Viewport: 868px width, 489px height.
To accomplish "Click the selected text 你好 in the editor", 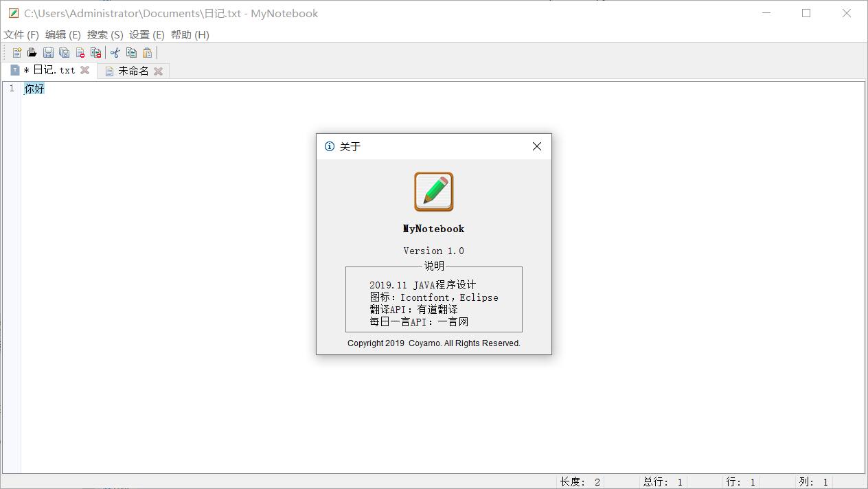I will click(34, 89).
